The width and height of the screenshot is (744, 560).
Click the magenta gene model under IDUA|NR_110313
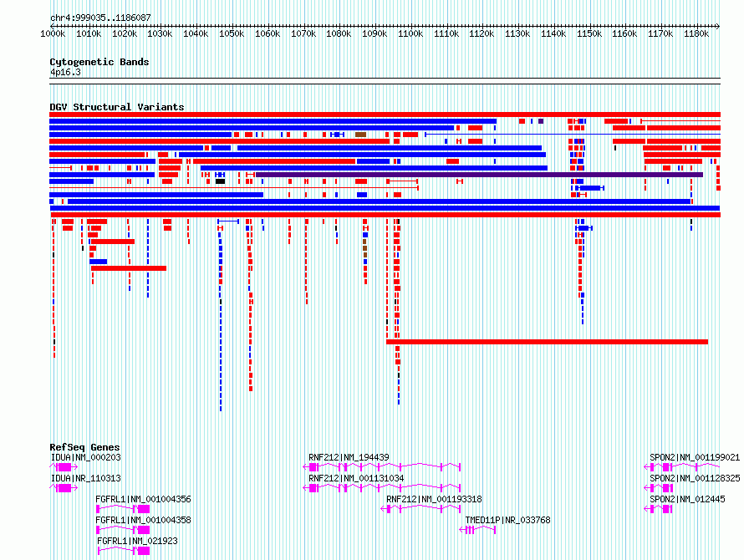coord(64,488)
